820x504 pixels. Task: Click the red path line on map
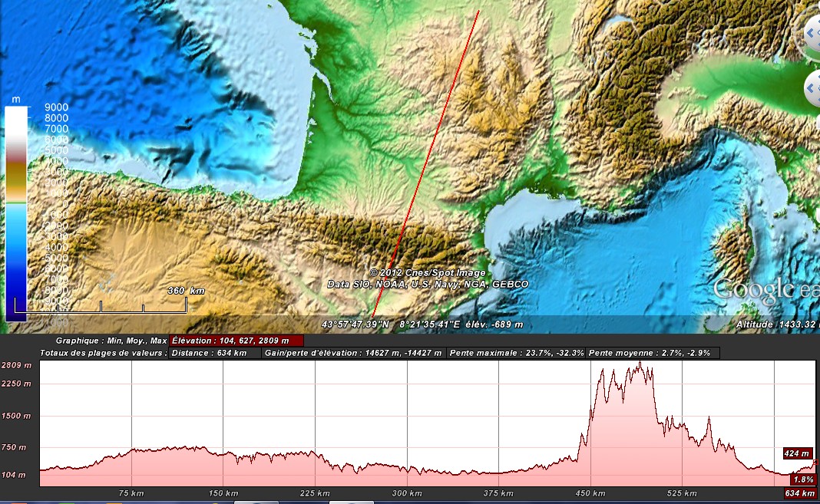426,162
